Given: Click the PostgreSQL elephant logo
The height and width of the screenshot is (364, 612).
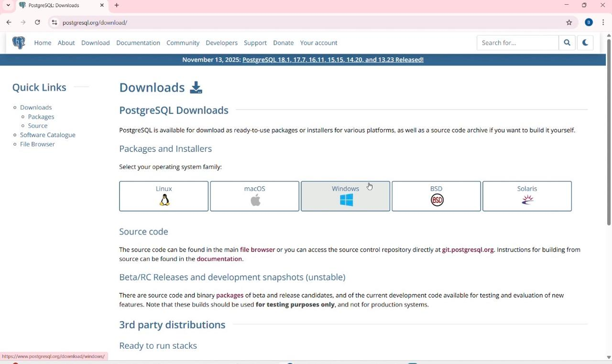Looking at the screenshot, I should (x=19, y=43).
